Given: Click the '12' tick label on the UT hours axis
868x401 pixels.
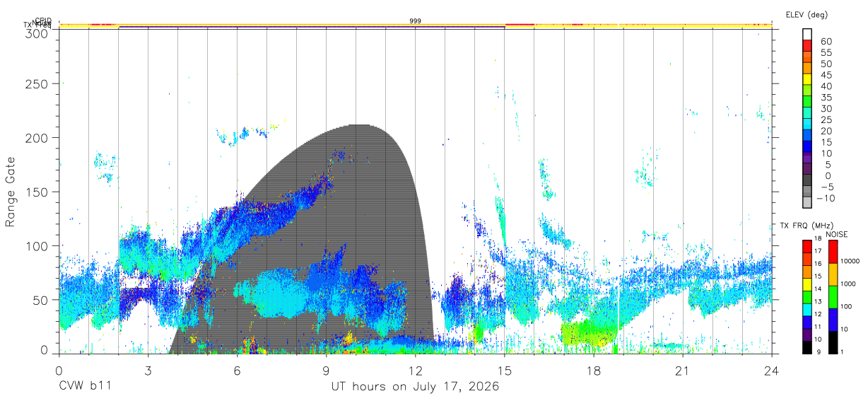Looking at the screenshot, I should 415,371.
